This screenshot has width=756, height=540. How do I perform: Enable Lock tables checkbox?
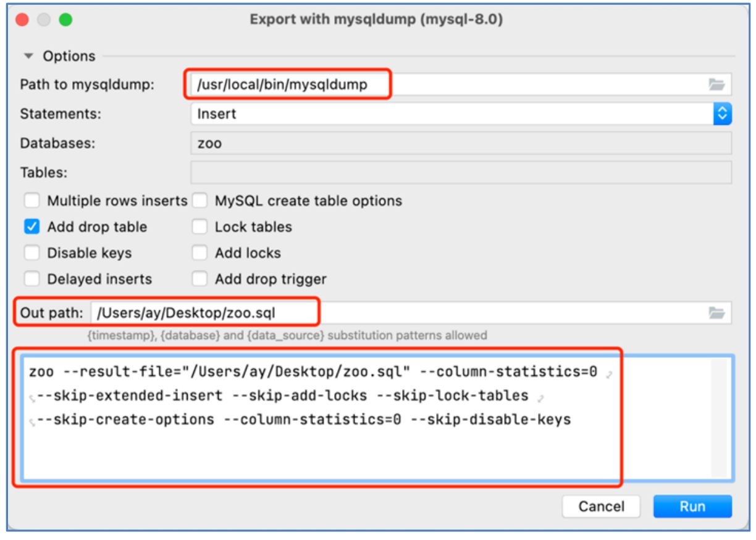[199, 226]
